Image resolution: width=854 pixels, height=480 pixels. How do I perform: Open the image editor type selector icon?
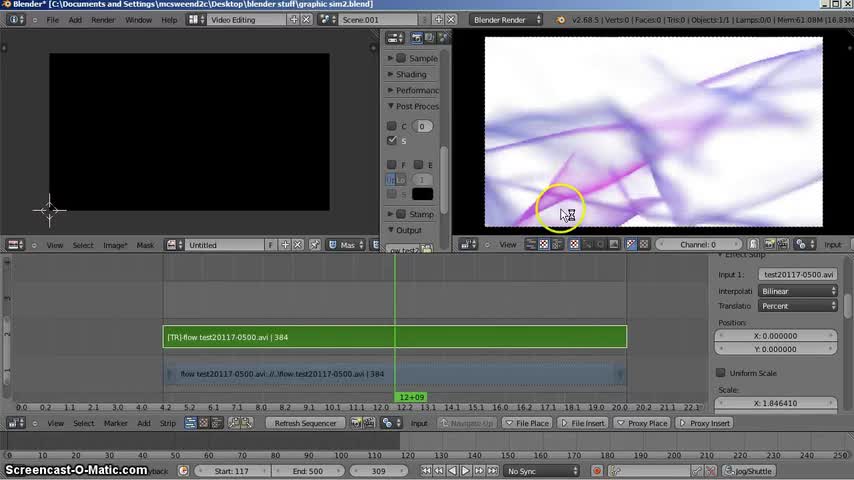coord(15,245)
